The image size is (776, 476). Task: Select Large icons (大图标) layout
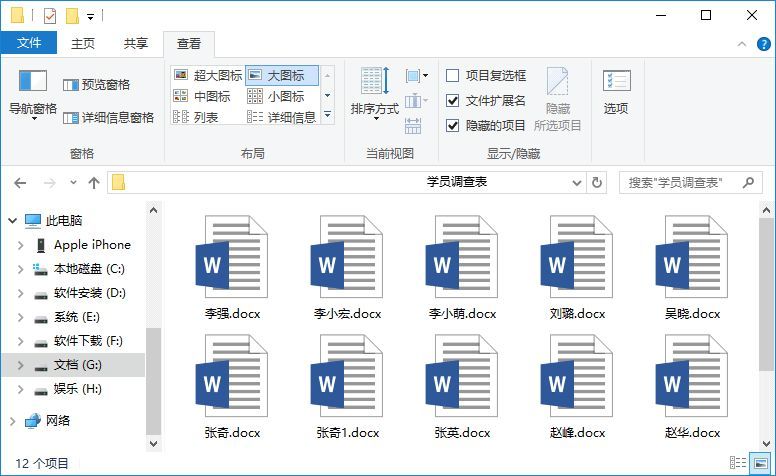point(282,75)
